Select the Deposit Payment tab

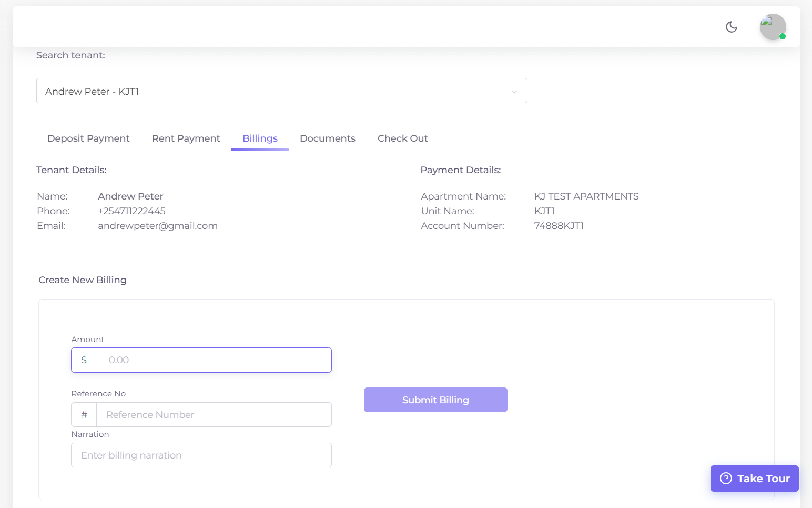[x=88, y=138]
